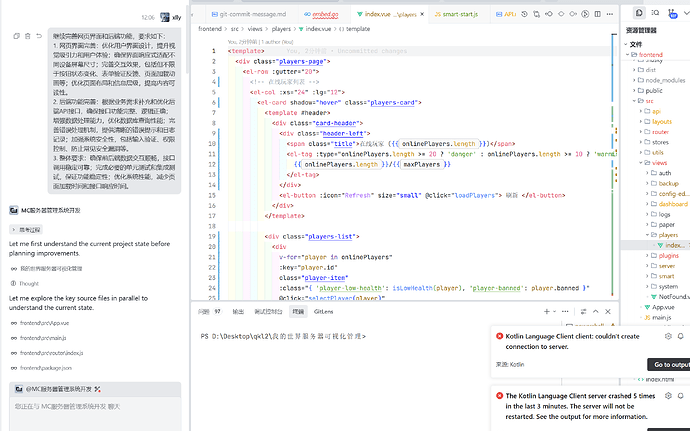Expand the 思考过程 thinking section
690x431 pixels.
click(26, 229)
